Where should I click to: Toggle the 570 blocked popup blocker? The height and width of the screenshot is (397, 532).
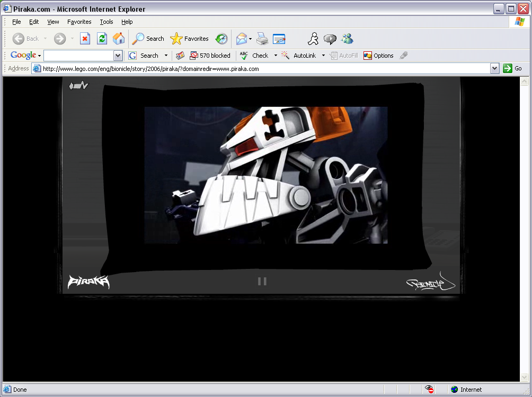click(210, 56)
